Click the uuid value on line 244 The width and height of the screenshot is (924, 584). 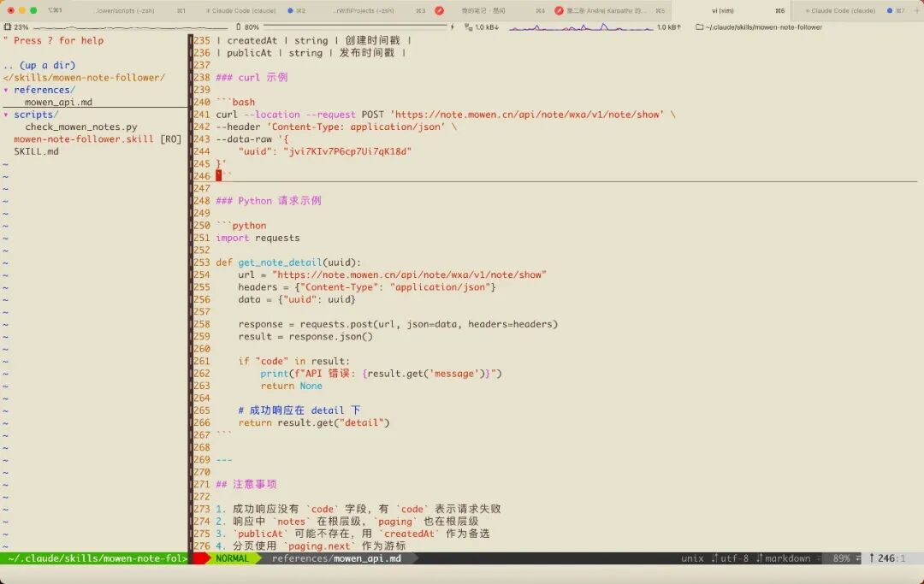[x=347, y=151]
